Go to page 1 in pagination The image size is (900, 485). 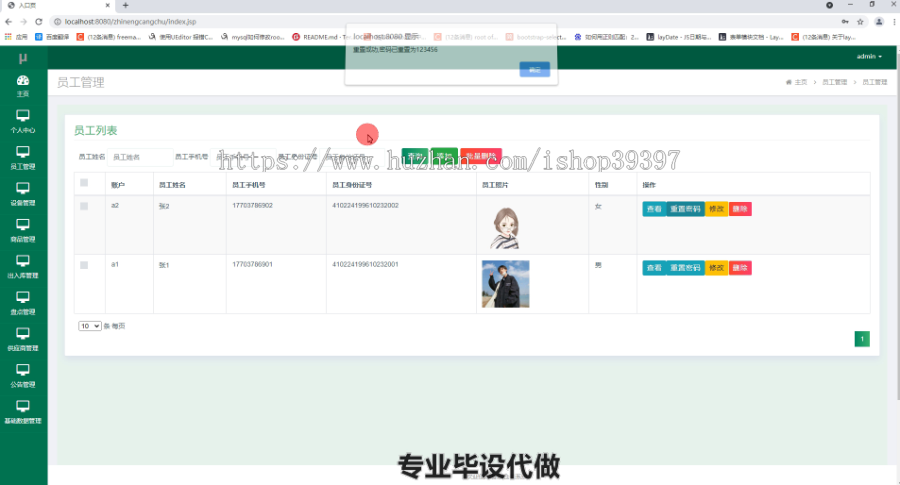click(x=862, y=339)
